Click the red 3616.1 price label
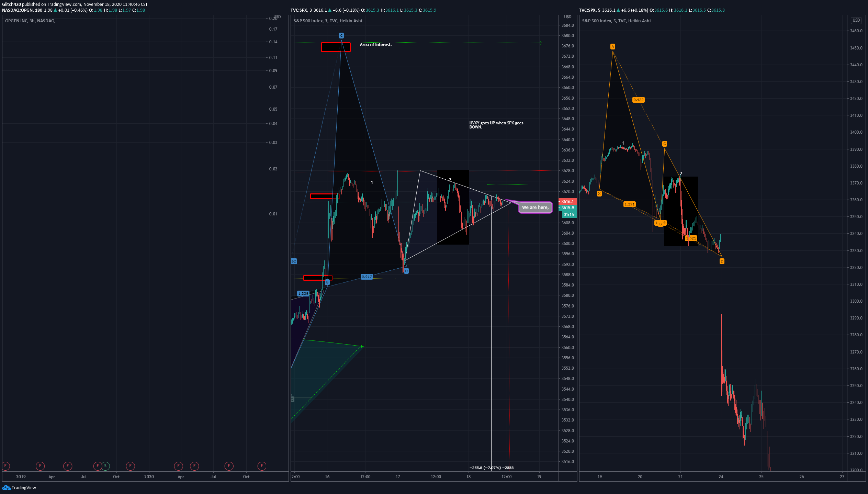868x494 pixels. (x=567, y=201)
